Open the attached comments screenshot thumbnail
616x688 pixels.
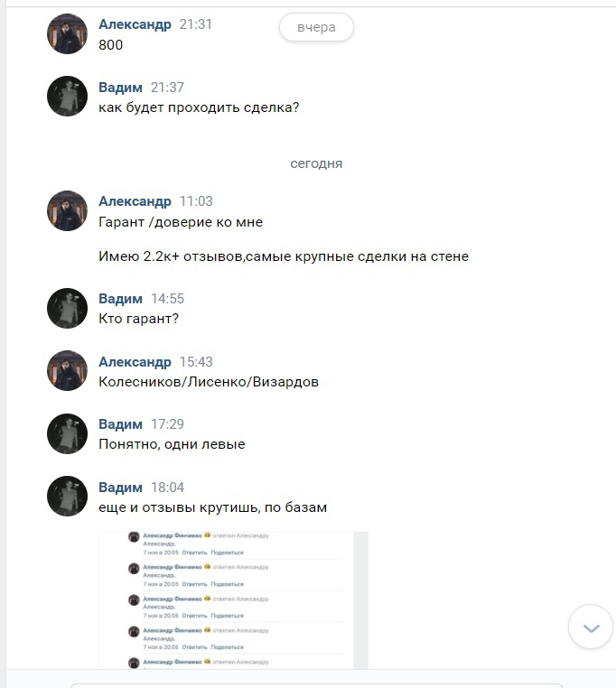233,600
